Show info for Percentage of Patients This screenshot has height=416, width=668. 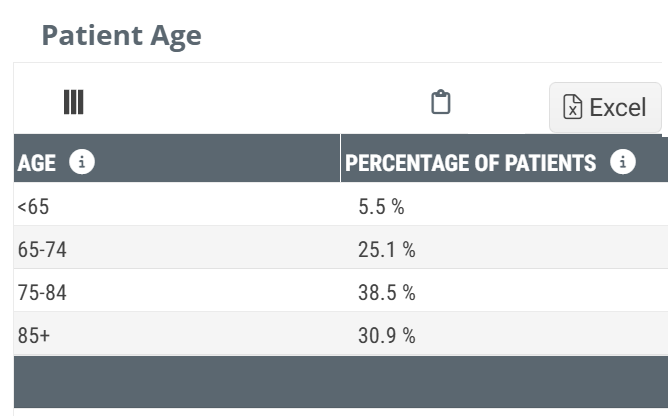coord(623,163)
